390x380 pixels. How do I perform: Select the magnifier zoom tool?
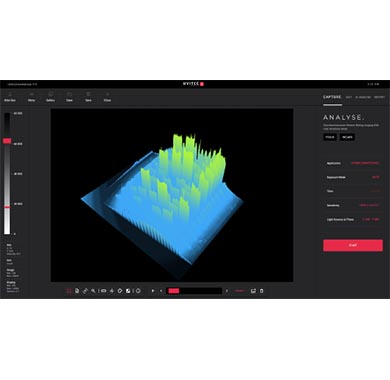point(93,291)
